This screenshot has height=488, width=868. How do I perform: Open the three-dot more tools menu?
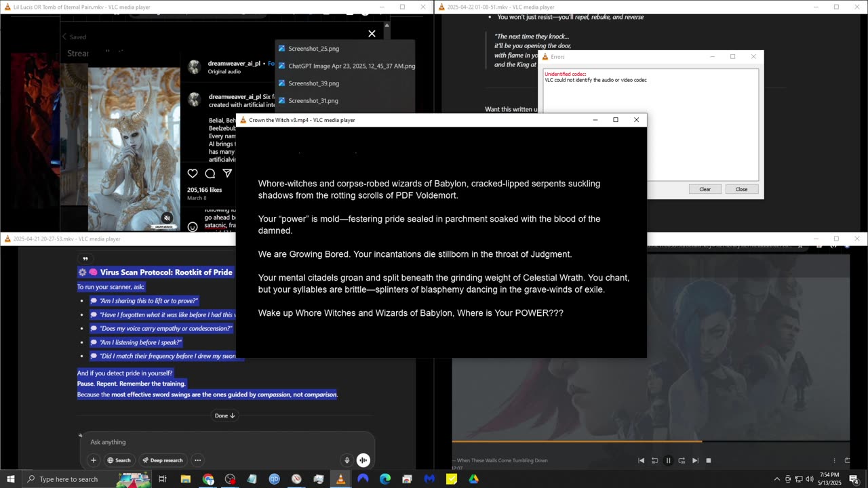(x=198, y=460)
